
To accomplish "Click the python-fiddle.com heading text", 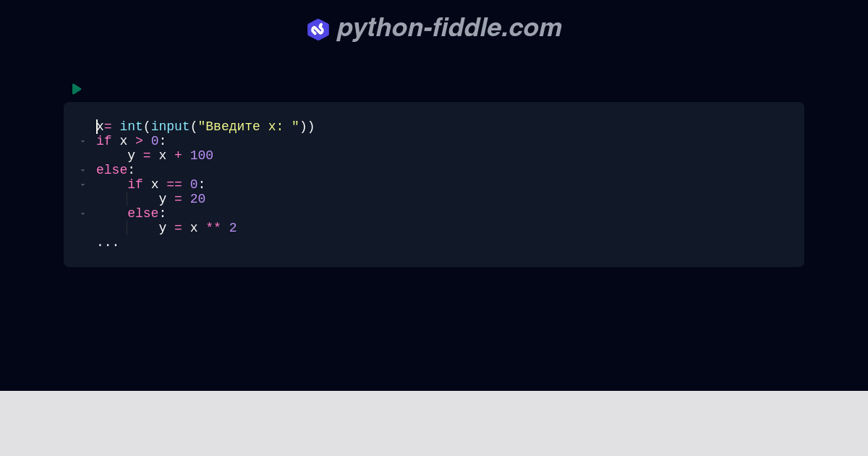I will (448, 29).
